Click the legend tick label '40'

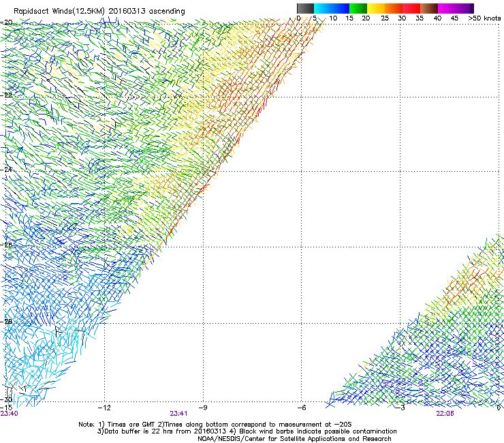tap(437, 18)
